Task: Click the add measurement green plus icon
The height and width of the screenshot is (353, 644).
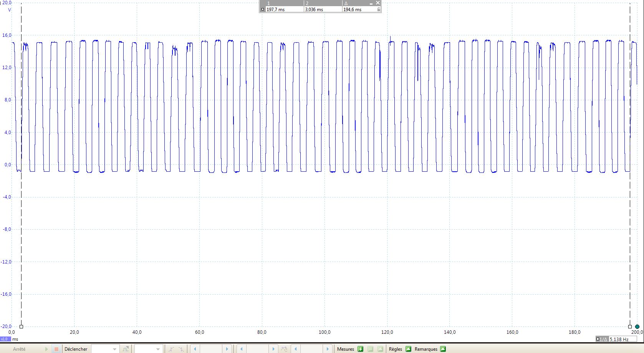Action: point(360,349)
